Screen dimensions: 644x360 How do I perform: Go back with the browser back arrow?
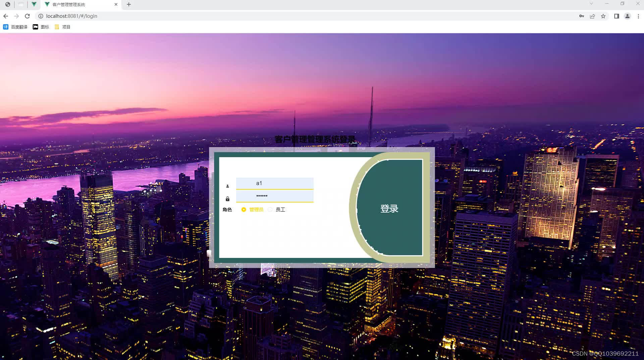pyautogui.click(x=6, y=16)
